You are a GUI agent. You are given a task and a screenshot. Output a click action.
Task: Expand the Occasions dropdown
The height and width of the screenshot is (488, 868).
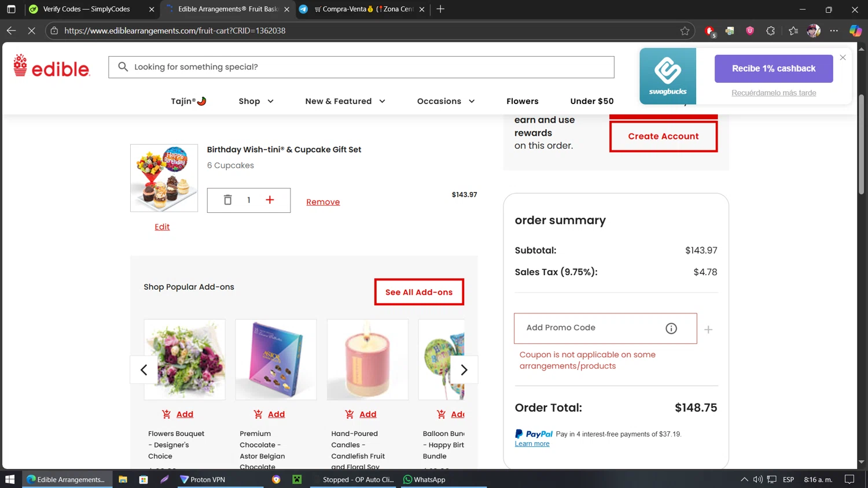(x=446, y=101)
